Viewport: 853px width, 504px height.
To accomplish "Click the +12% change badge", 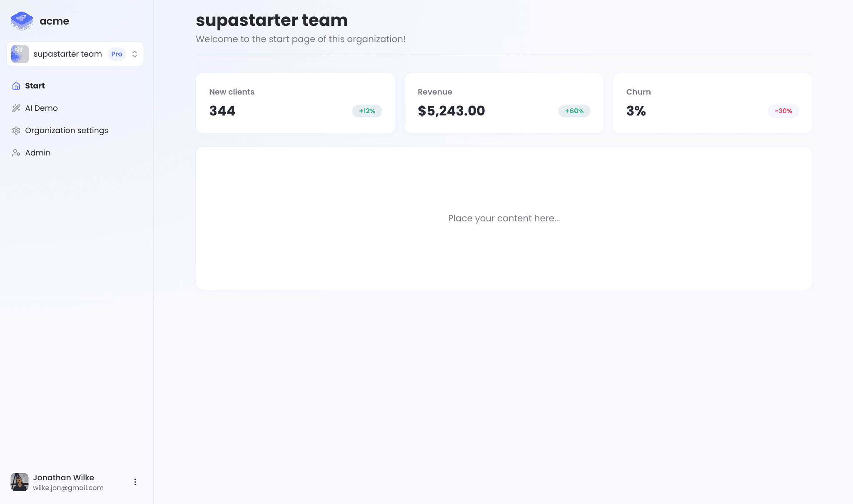I will click(x=366, y=111).
